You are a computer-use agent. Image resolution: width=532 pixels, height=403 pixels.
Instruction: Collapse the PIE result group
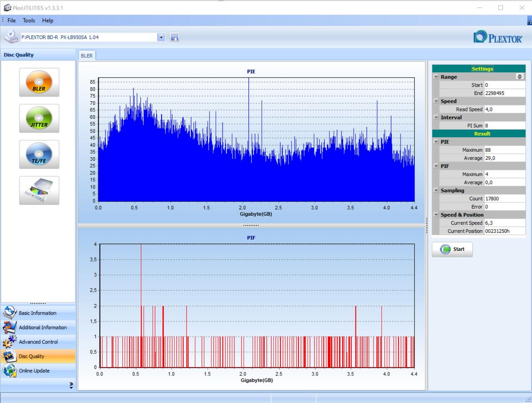436,142
